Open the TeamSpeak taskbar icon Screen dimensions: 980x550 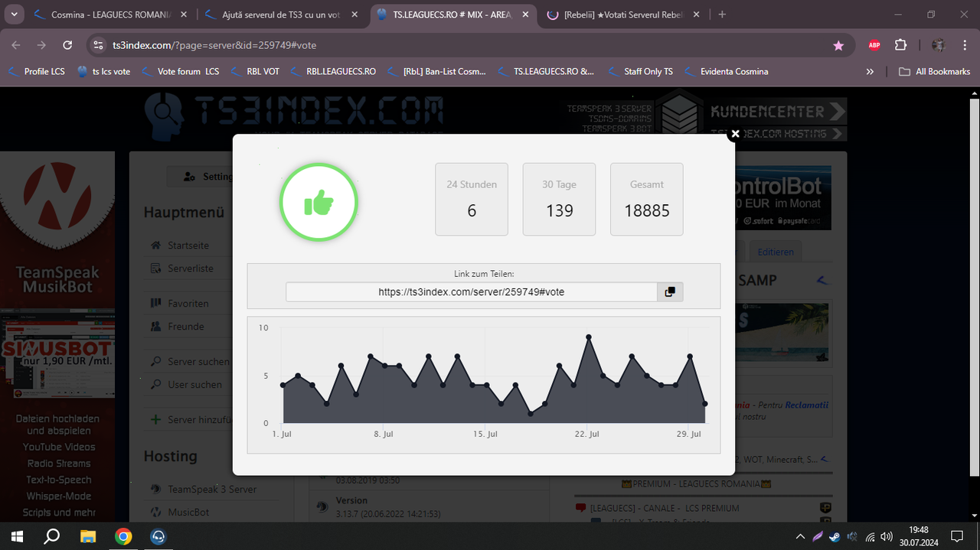158,536
